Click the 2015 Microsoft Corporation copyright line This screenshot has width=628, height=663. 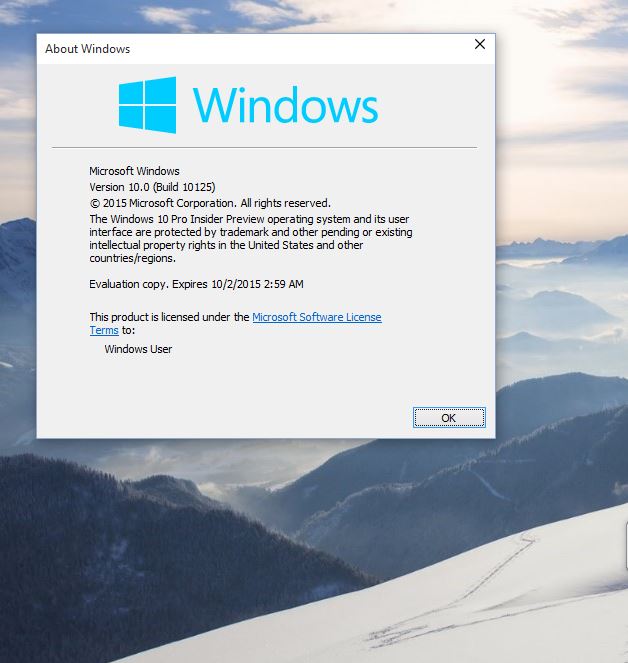click(x=210, y=203)
